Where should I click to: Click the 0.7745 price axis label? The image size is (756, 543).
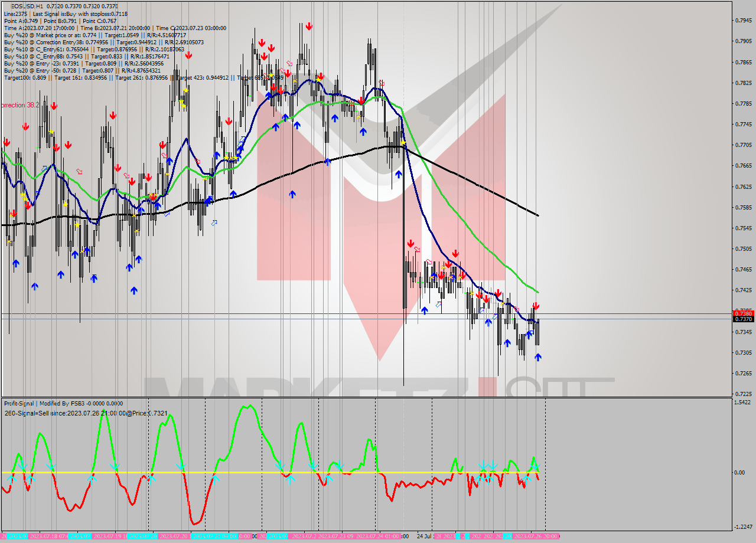pos(744,125)
